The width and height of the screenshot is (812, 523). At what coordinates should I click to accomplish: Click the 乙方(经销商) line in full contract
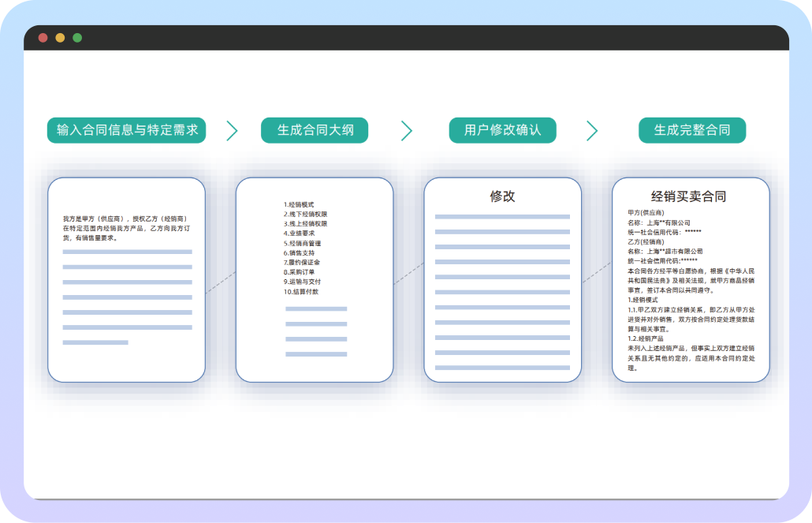click(646, 241)
